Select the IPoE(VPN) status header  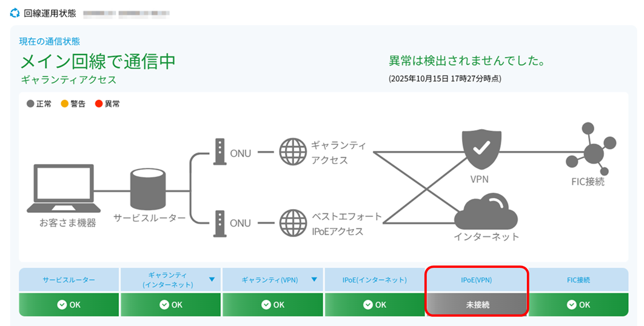pos(477,280)
